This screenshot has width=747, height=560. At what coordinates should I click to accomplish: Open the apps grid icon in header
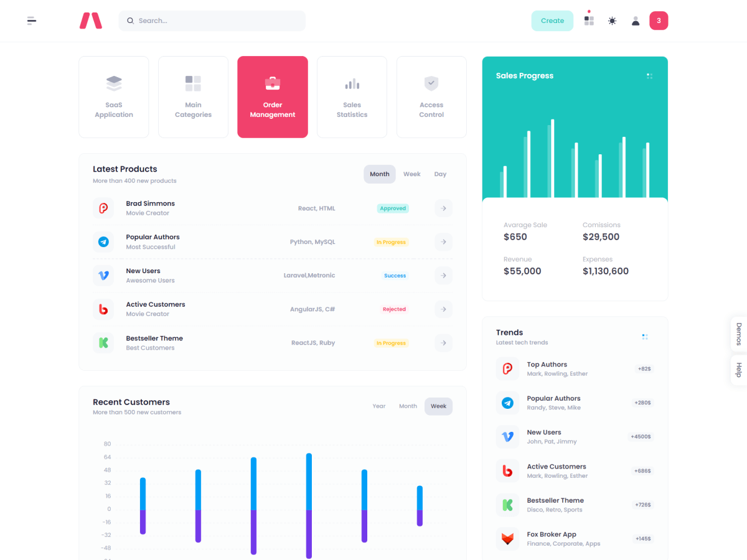(589, 21)
